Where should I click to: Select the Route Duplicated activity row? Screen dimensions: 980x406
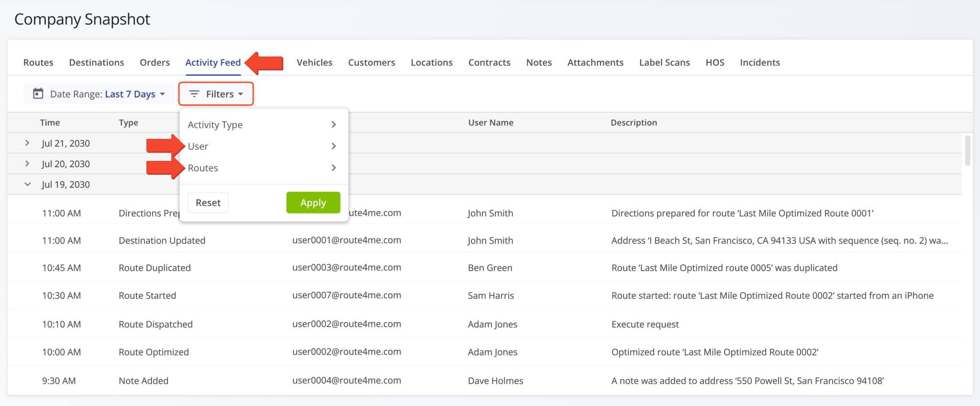pos(484,268)
